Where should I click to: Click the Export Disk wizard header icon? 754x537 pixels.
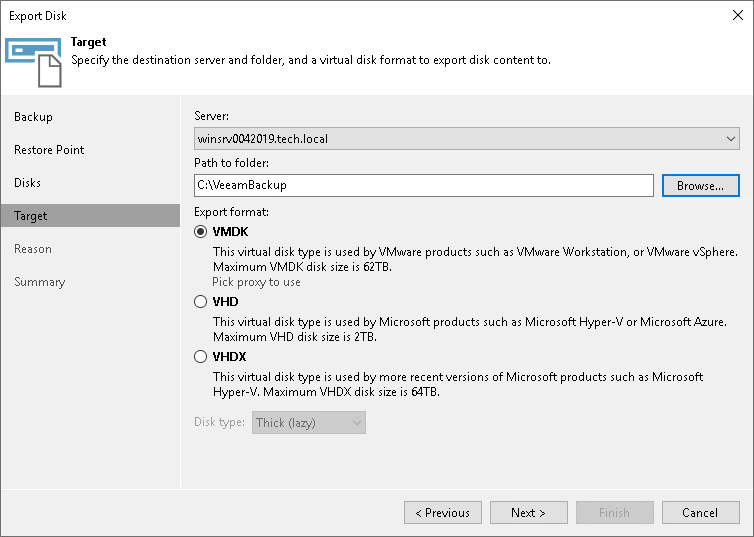point(33,62)
